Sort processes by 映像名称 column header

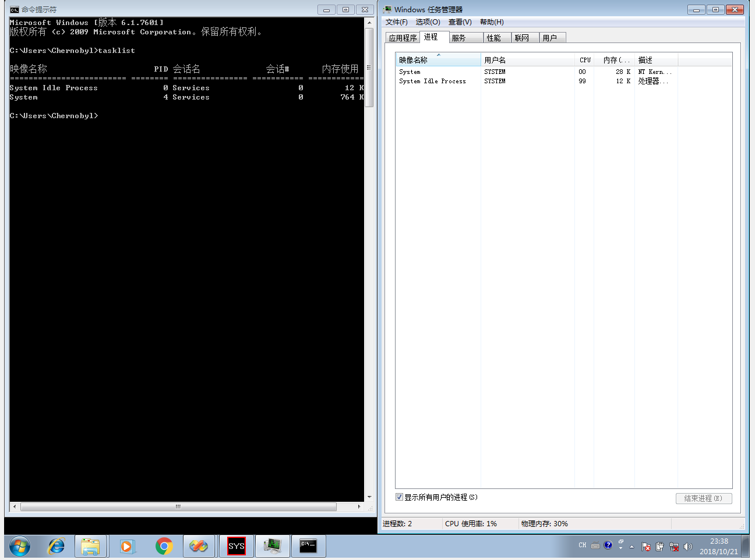438,60
